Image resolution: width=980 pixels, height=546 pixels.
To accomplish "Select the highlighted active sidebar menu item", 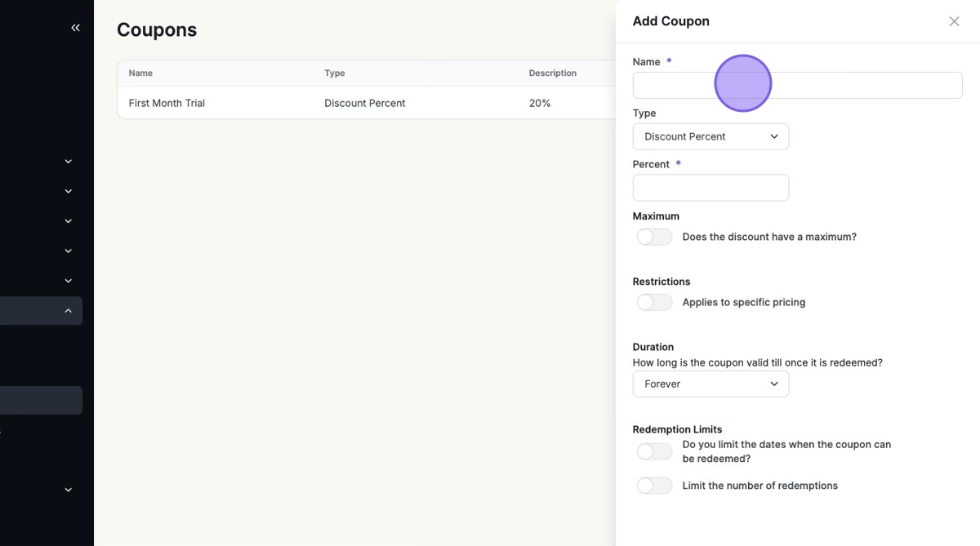I will point(41,400).
